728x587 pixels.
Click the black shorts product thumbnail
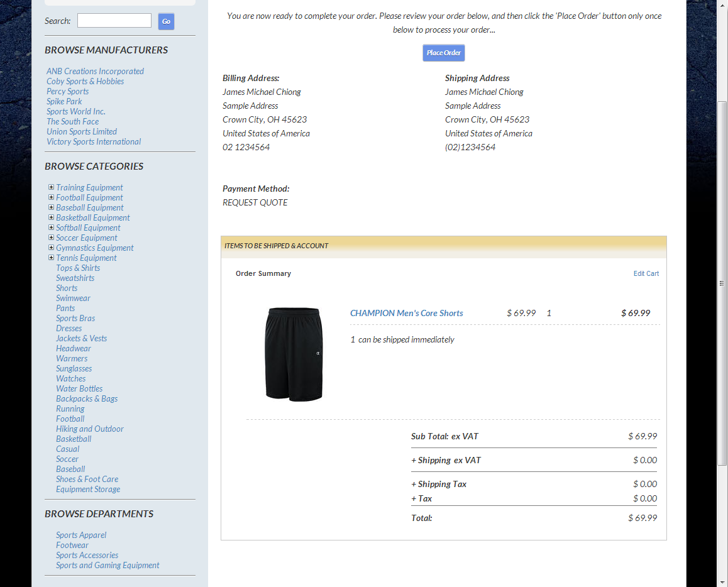tap(294, 354)
